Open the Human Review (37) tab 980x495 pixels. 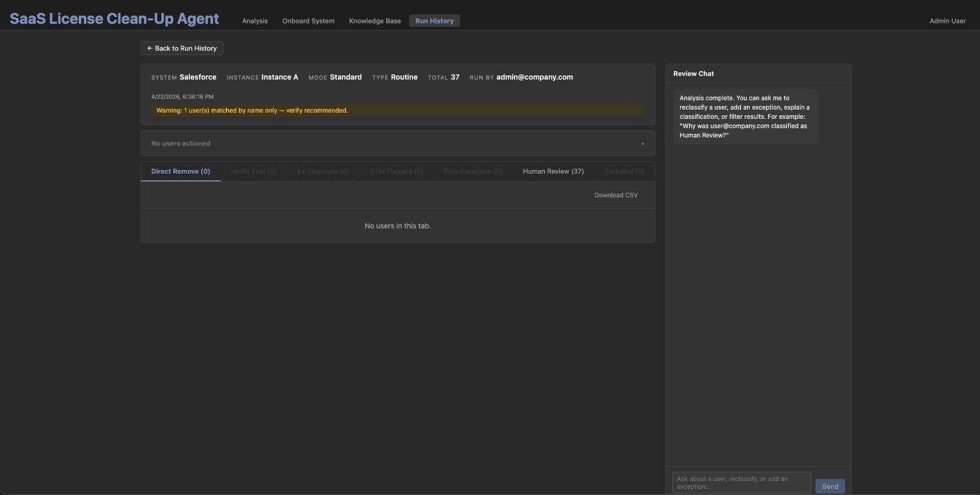pyautogui.click(x=553, y=171)
